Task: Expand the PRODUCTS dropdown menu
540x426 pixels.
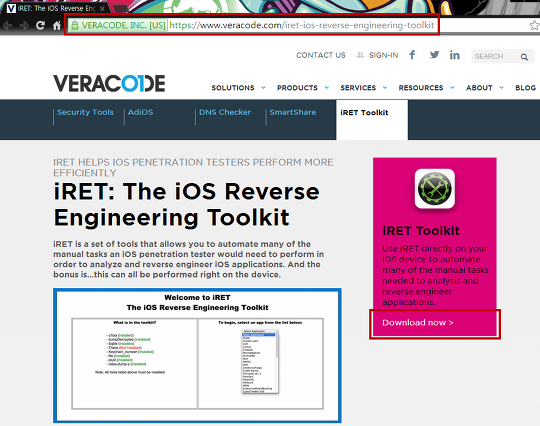Action: click(303, 88)
